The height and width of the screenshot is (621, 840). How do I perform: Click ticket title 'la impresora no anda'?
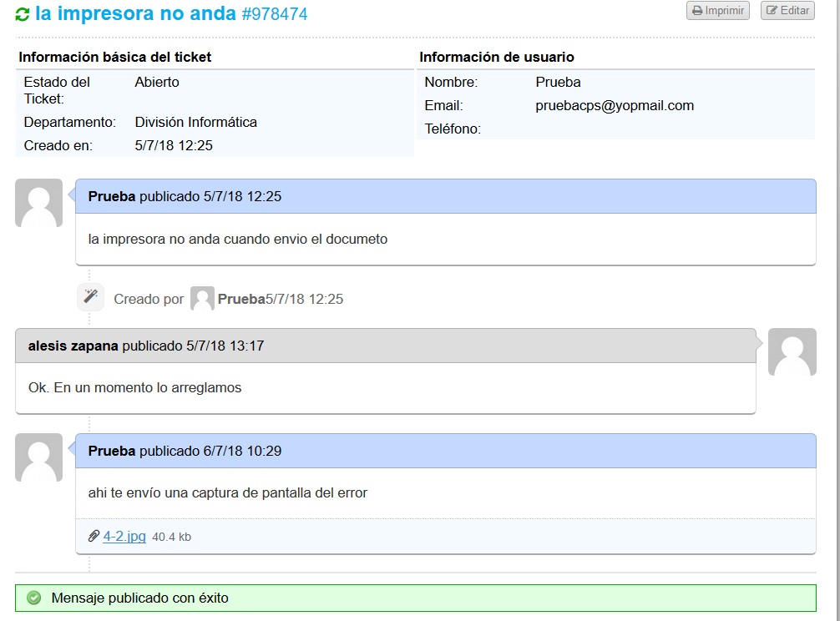135,14
